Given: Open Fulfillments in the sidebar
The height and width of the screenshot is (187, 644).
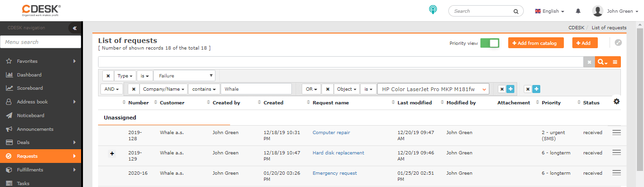Looking at the screenshot, I should click(x=41, y=170).
